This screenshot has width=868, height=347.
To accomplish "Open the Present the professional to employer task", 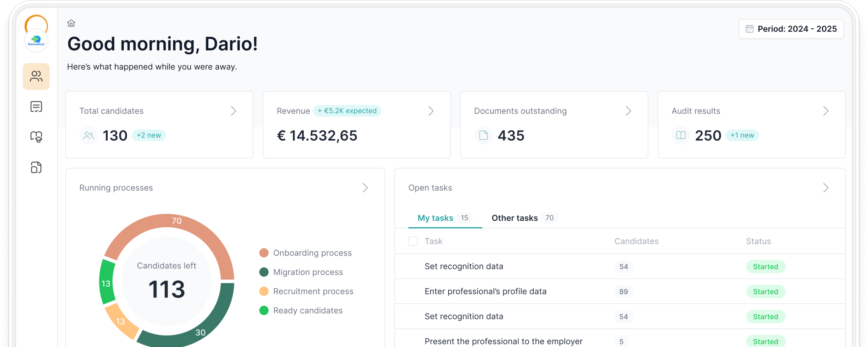I will 504,341.
